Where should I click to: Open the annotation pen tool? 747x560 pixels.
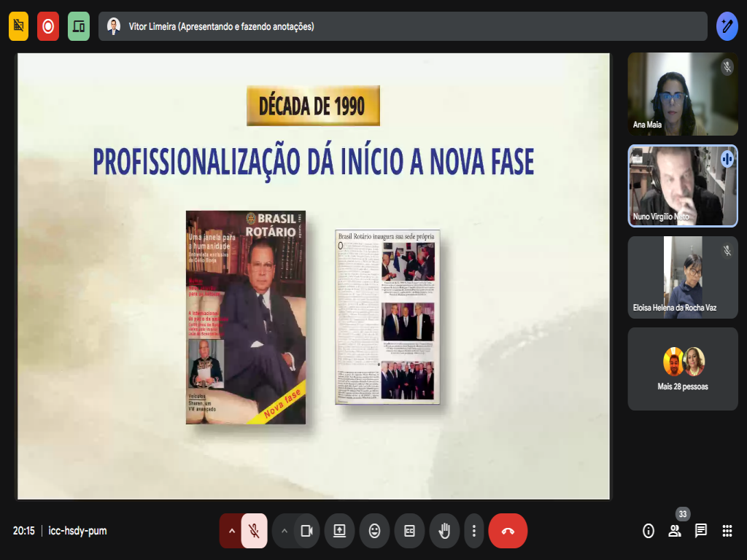point(727,26)
